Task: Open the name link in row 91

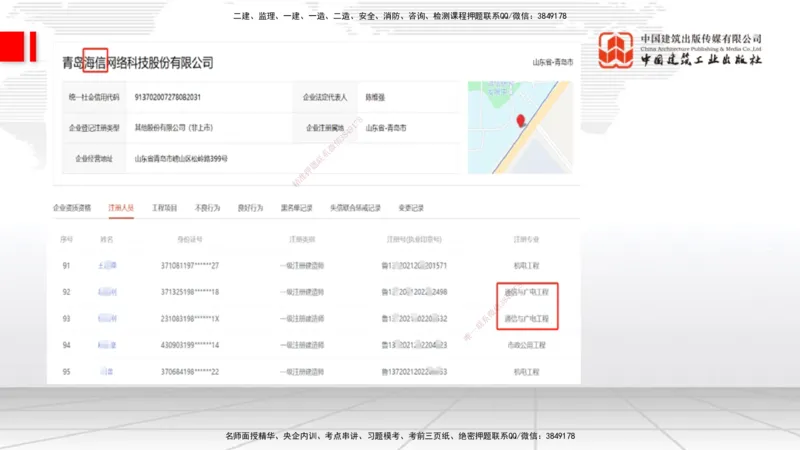Action: (107, 265)
